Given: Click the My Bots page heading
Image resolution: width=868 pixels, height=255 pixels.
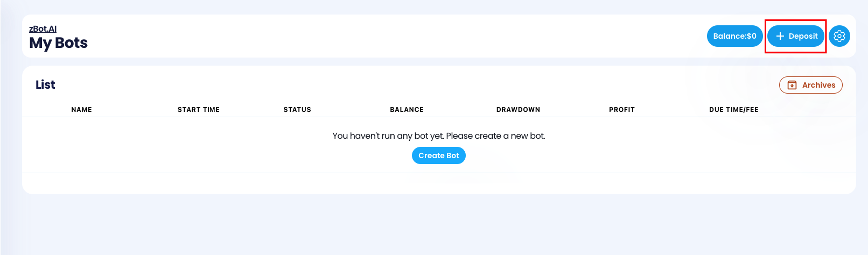Looking at the screenshot, I should pyautogui.click(x=58, y=43).
